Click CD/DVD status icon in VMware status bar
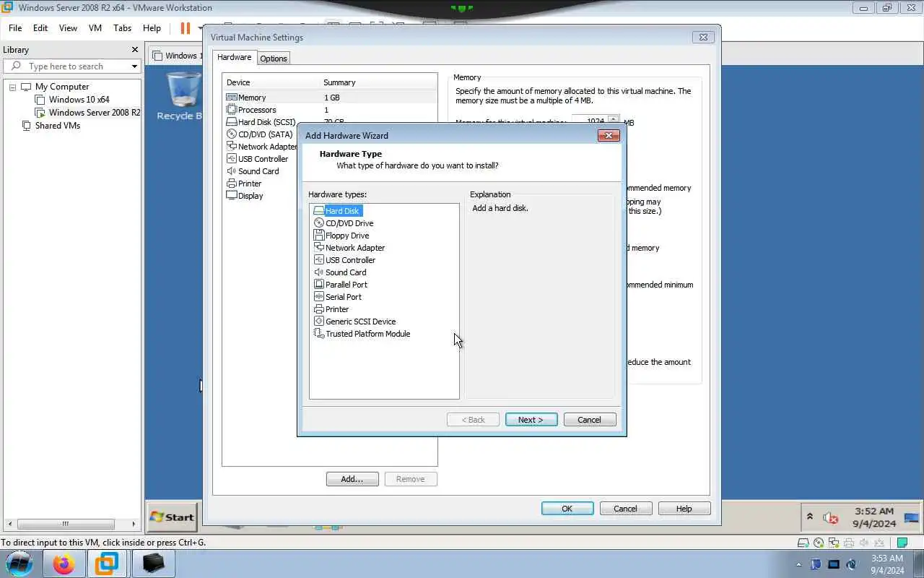Image resolution: width=924 pixels, height=578 pixels. [819, 543]
